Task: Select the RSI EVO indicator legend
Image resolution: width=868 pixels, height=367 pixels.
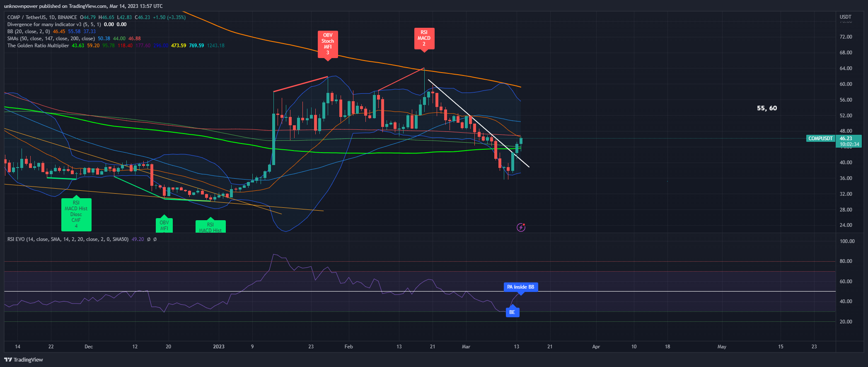Action: pyautogui.click(x=68, y=239)
